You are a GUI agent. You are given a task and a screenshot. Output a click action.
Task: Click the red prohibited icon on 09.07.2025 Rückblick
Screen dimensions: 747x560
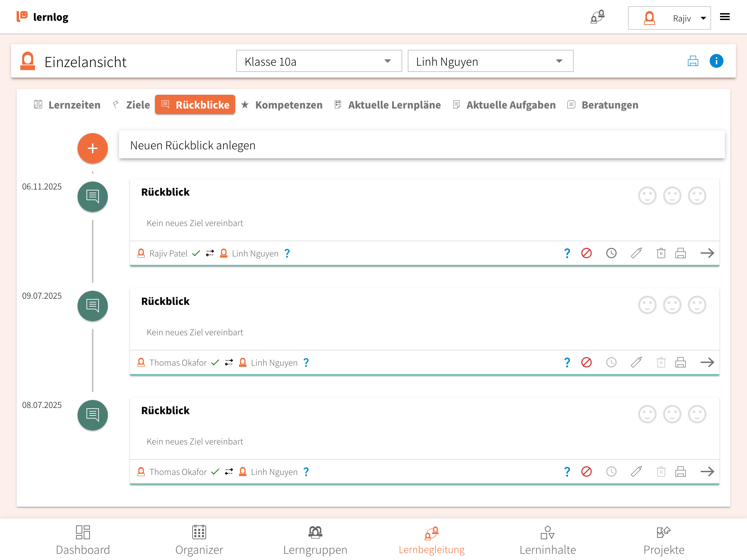tap(586, 362)
